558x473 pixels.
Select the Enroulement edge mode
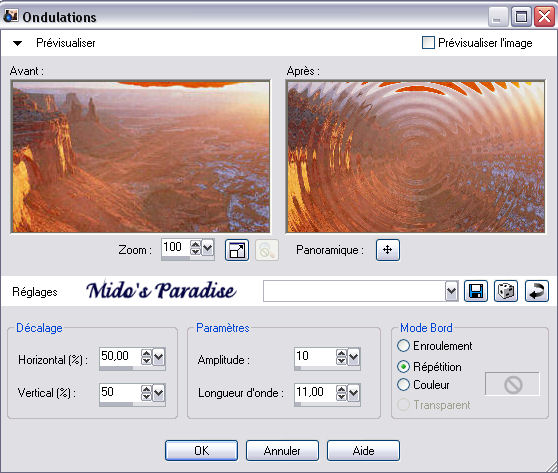403,346
